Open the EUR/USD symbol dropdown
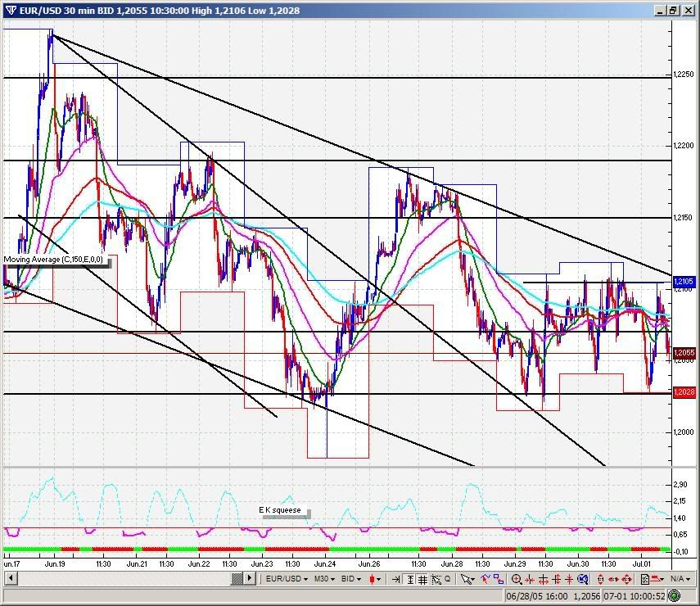The image size is (700, 606). pos(287,579)
